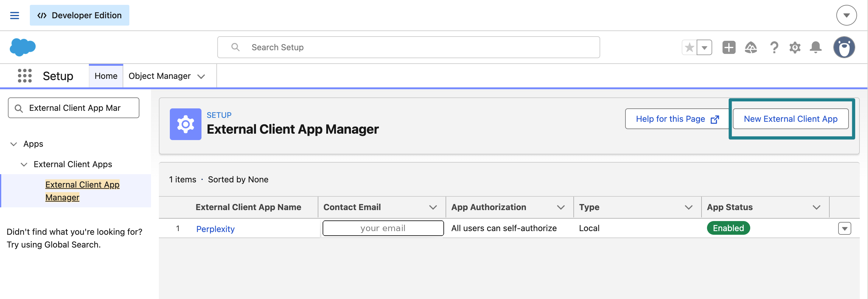Click the 'All users can self-authorize' cell
Image resolution: width=868 pixels, height=299 pixels.
(504, 228)
